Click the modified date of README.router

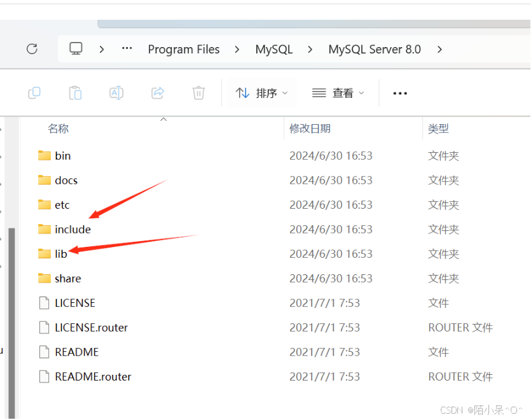tap(324, 377)
